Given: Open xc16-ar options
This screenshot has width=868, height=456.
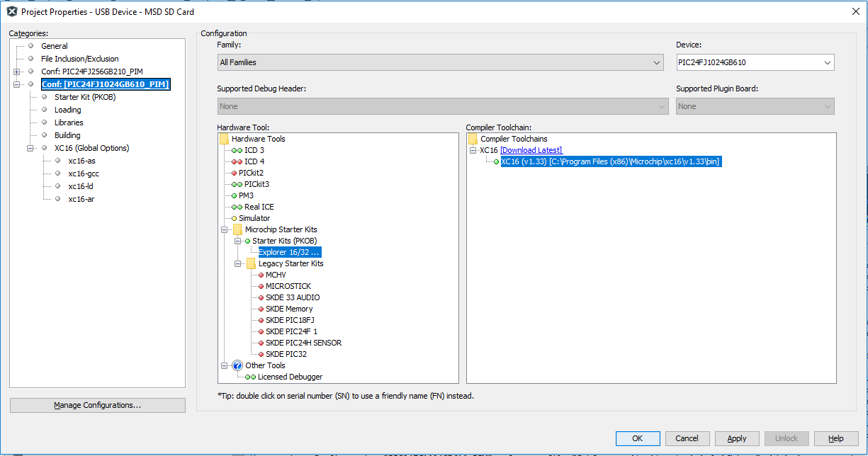Looking at the screenshot, I should (x=81, y=199).
